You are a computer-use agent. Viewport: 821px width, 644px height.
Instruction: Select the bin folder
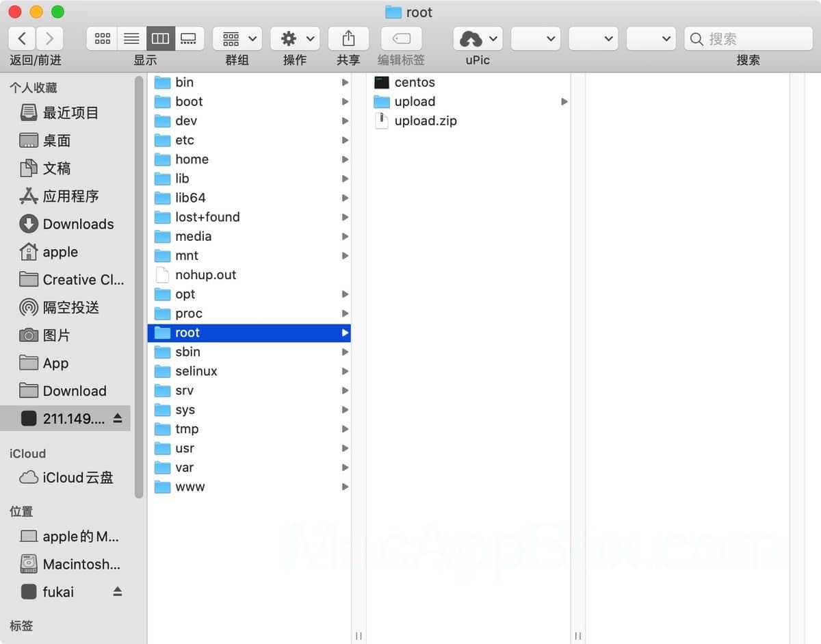click(249, 82)
